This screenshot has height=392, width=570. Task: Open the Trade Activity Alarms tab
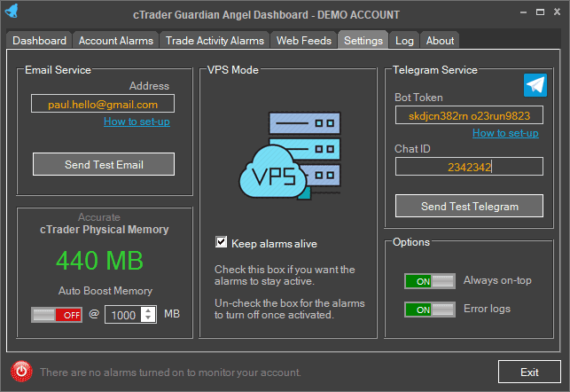pos(215,41)
